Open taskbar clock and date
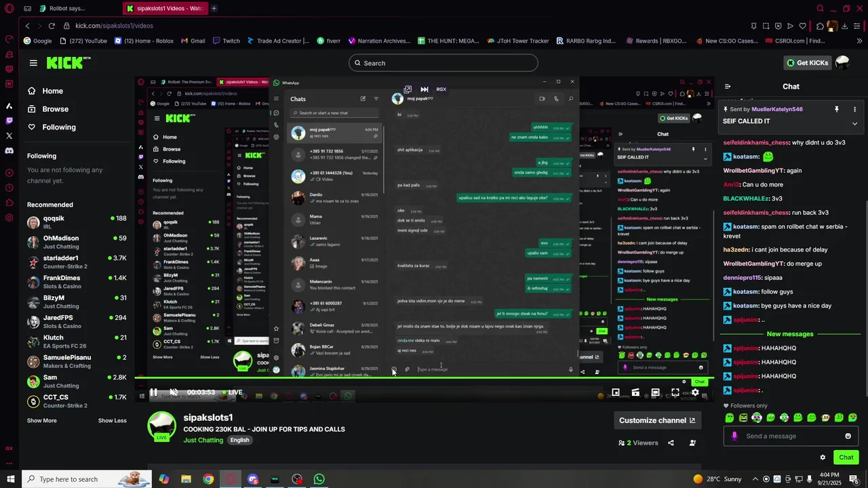Screen dimensions: 868x488 point(830,479)
